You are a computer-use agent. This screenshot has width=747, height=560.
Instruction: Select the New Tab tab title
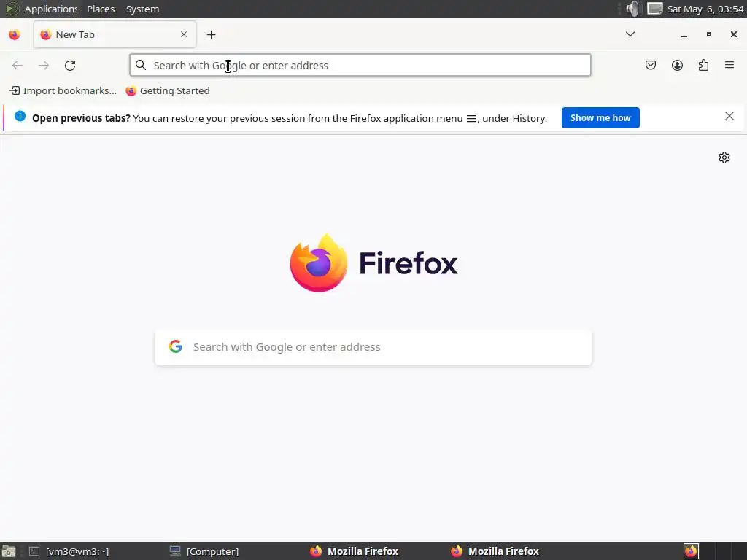[75, 34]
